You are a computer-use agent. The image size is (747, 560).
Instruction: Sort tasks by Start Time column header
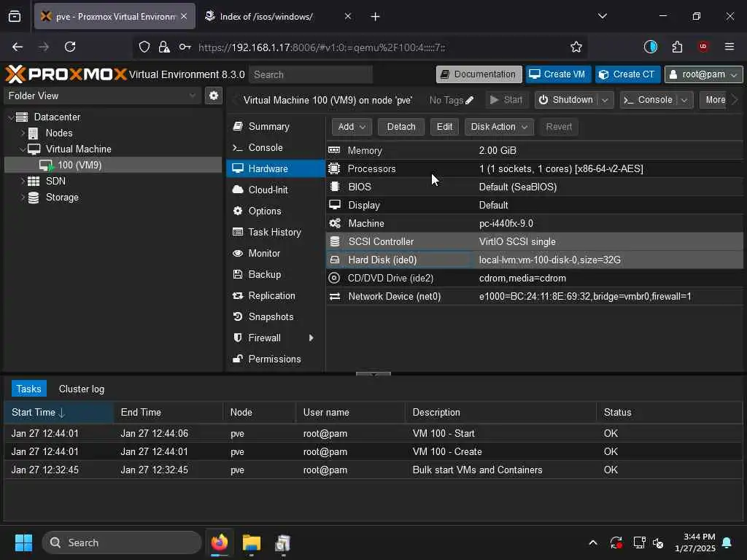click(58, 413)
